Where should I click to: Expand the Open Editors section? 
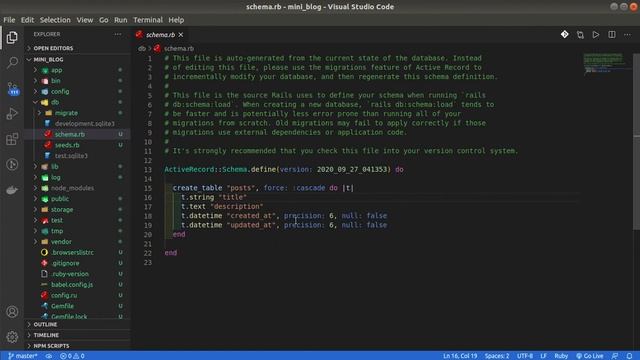(x=78, y=48)
